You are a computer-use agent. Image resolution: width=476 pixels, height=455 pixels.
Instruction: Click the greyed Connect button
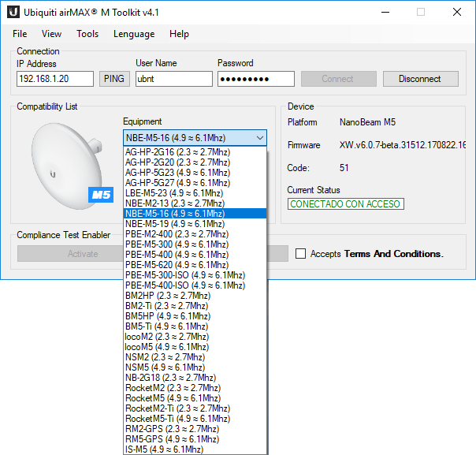pyautogui.click(x=339, y=79)
